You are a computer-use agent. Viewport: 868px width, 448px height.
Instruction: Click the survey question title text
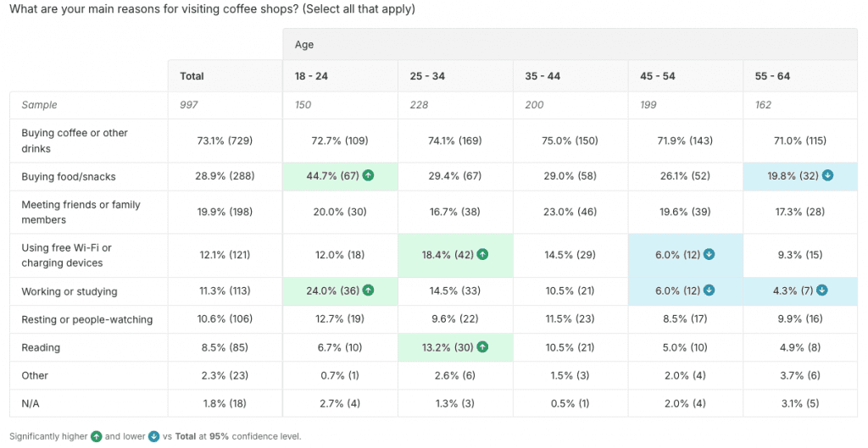[x=212, y=9]
